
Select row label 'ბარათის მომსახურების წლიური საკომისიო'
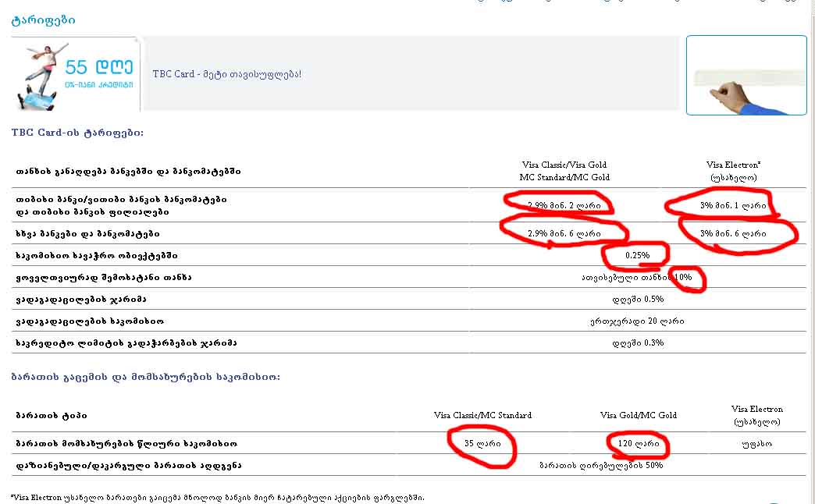(126, 443)
